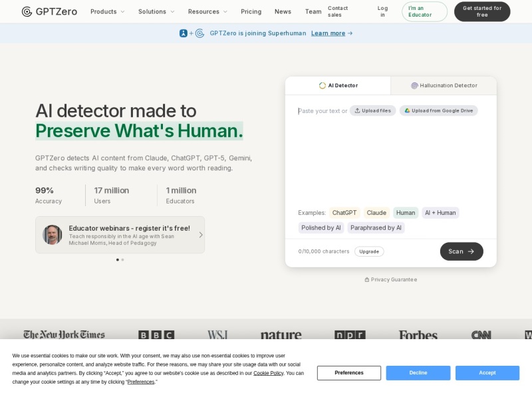Open the Educator webinars card
Image resolution: width=532 pixels, height=399 pixels.
(120, 235)
